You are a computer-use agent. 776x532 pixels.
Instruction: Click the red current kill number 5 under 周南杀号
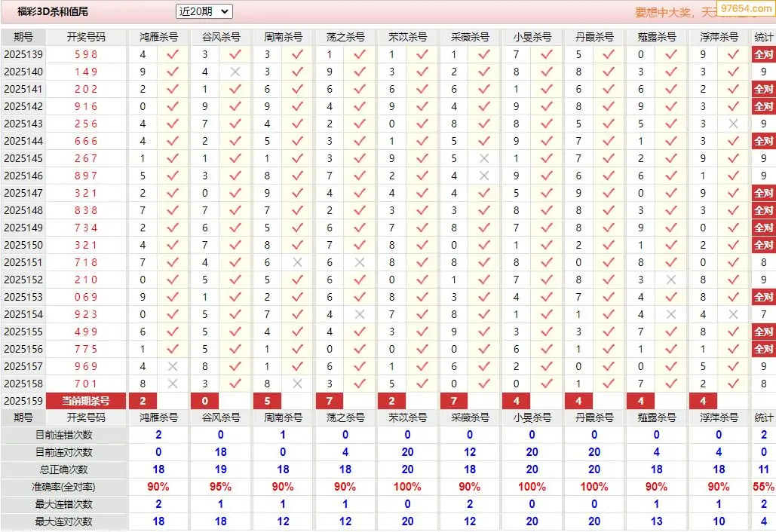[267, 401]
